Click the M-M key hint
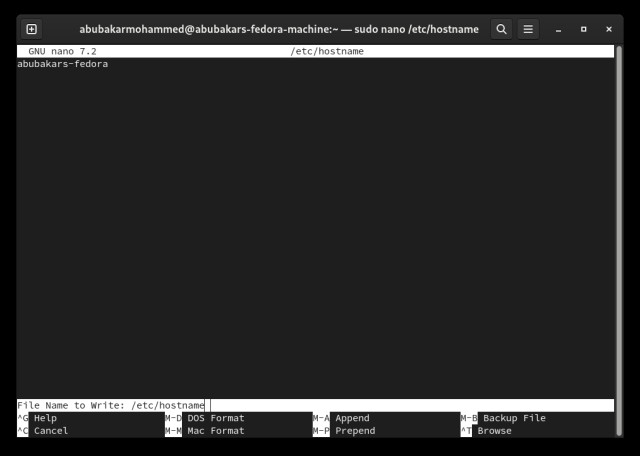Viewport: 640px width, 456px height. 173,431
